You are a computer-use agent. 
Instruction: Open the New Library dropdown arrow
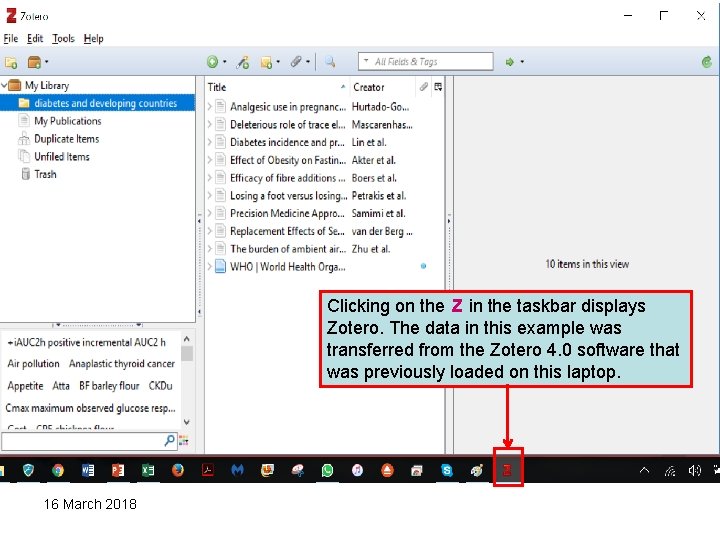point(46,62)
